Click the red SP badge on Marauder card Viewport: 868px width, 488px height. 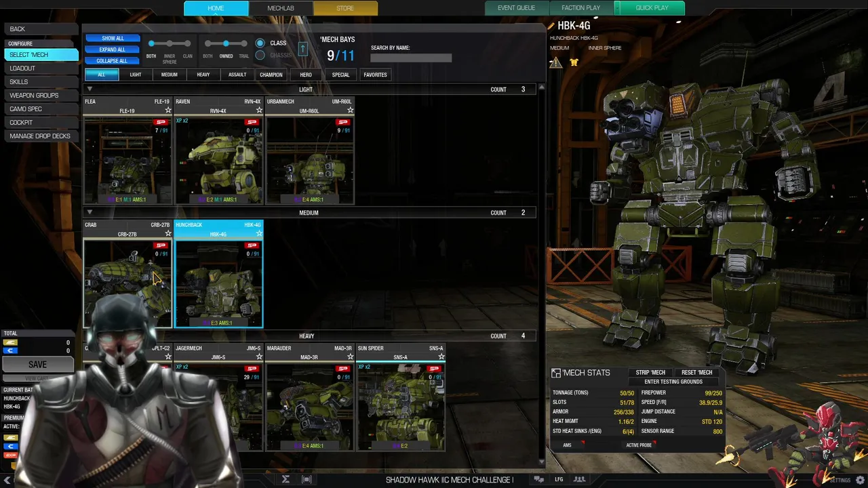pos(343,369)
